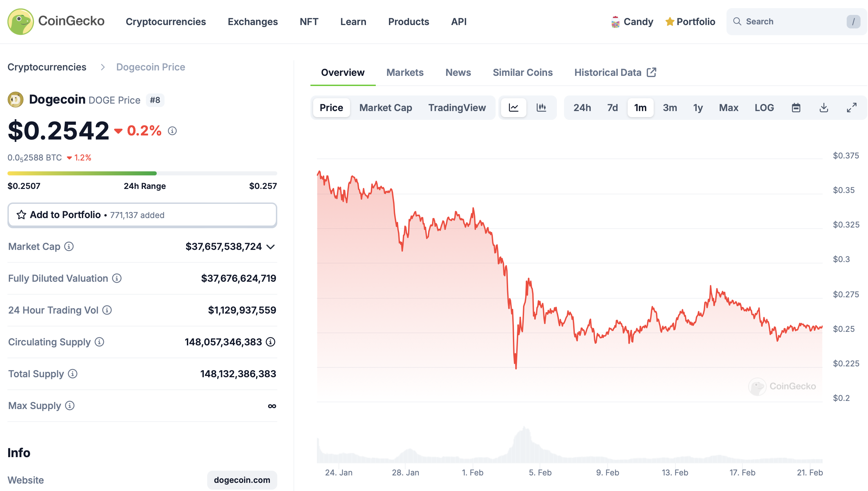Open the Similar Coins tab
The width and height of the screenshot is (868, 491).
pos(522,72)
